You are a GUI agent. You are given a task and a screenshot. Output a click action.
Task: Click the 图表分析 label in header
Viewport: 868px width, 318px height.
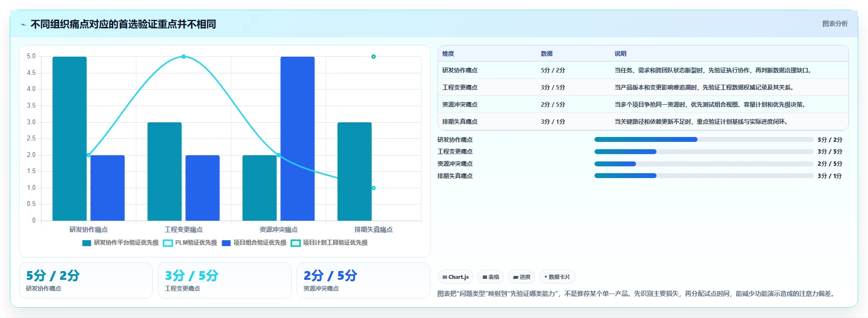[x=835, y=23]
